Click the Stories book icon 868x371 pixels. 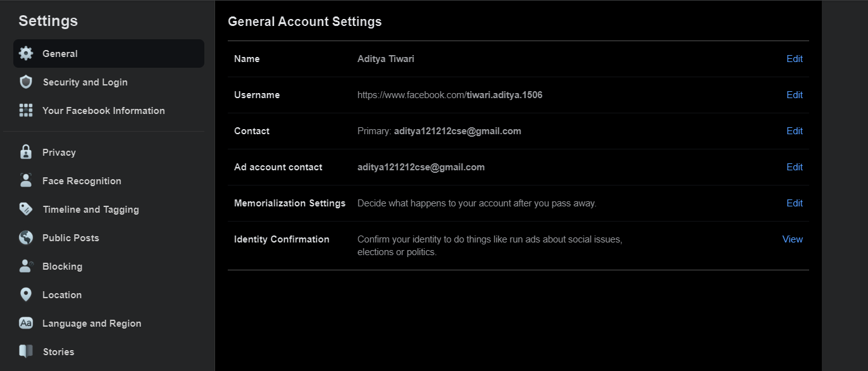[x=26, y=351]
